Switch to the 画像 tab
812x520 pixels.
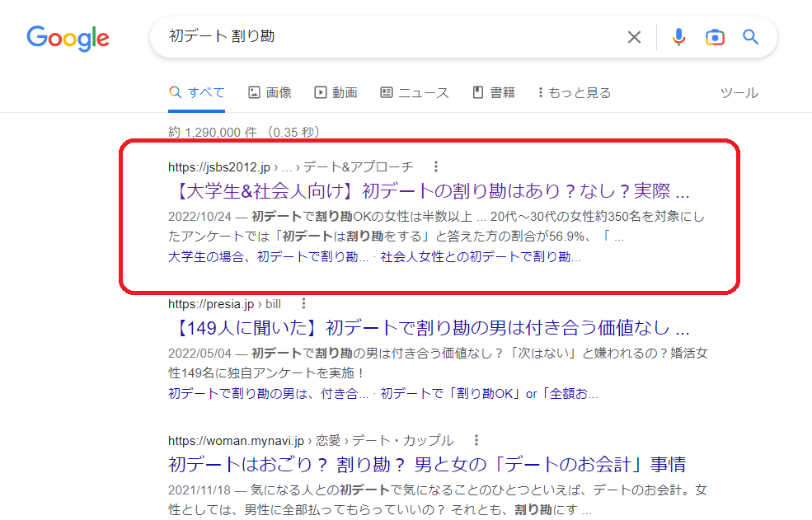pyautogui.click(x=270, y=92)
